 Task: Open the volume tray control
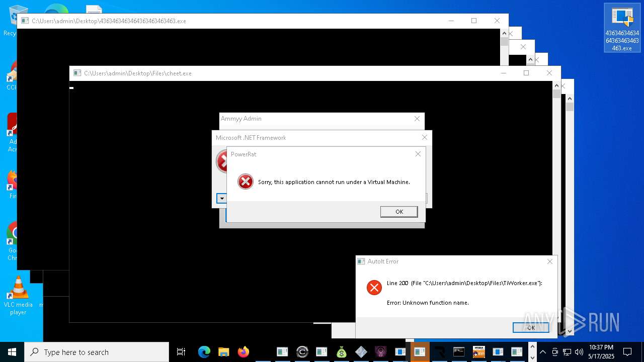579,352
